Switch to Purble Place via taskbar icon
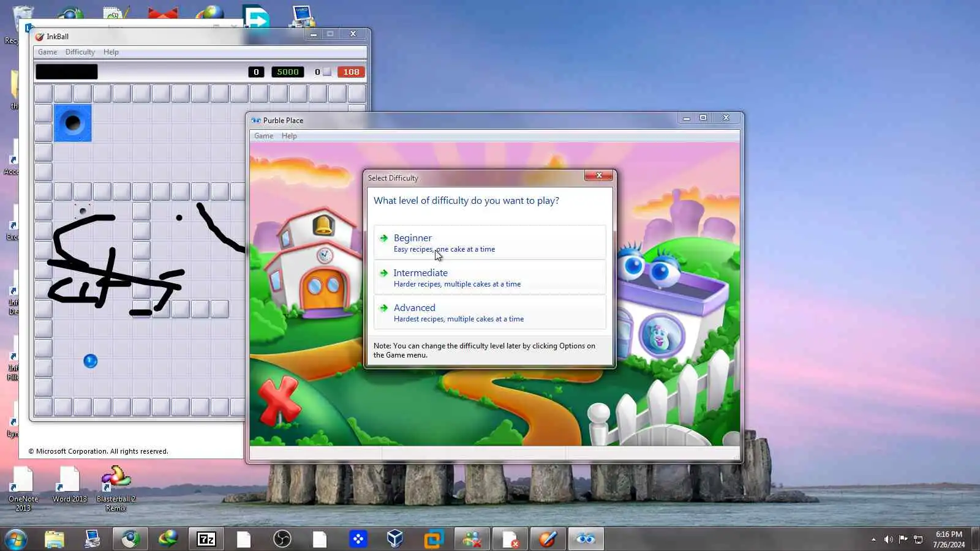 [586, 539]
